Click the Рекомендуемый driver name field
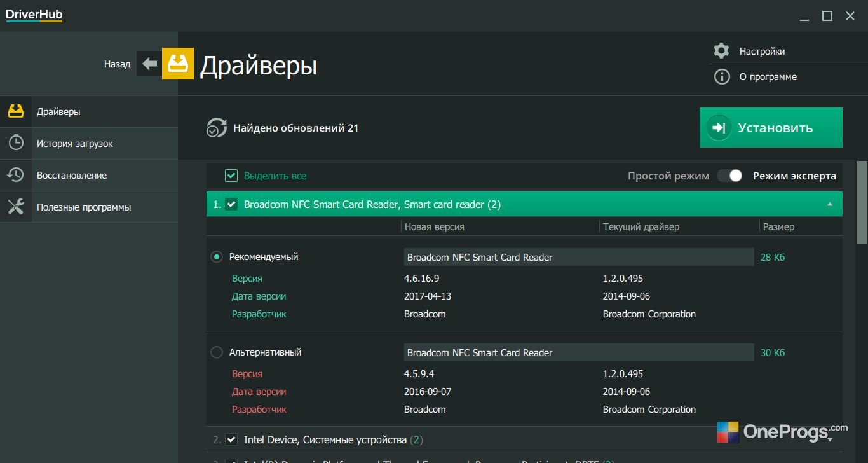Image resolution: width=868 pixels, height=463 pixels. [x=579, y=257]
